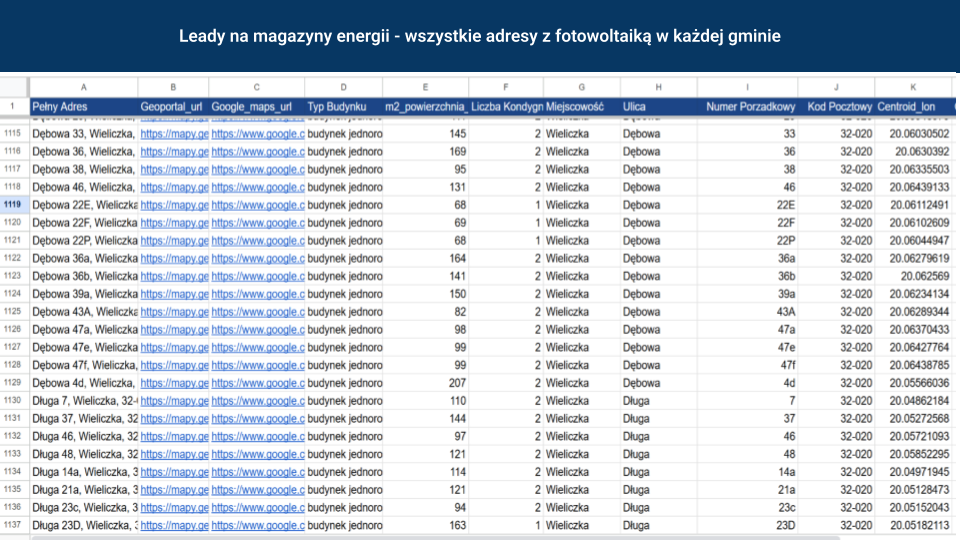This screenshot has width=960, height=540.
Task: Select column E header
Action: [426, 87]
